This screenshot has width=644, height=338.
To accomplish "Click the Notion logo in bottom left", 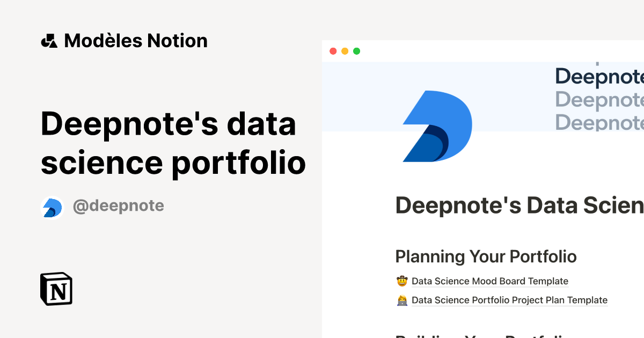I will (56, 289).
